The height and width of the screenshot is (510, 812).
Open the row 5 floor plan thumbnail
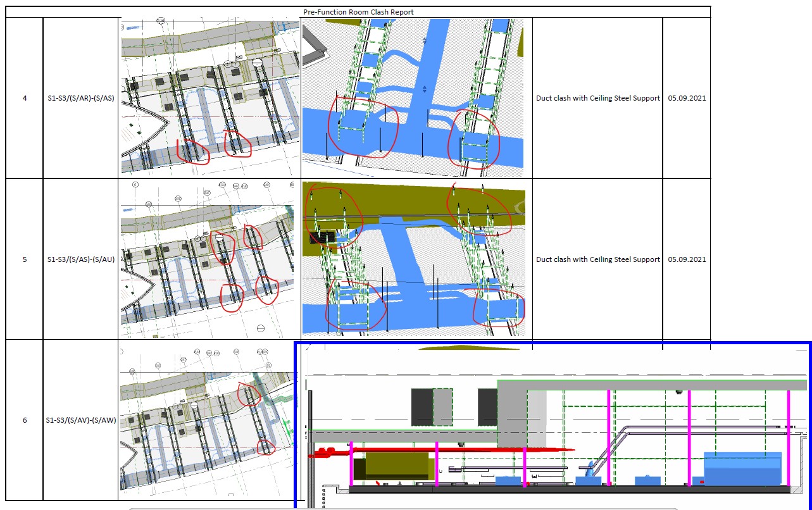[209, 259]
